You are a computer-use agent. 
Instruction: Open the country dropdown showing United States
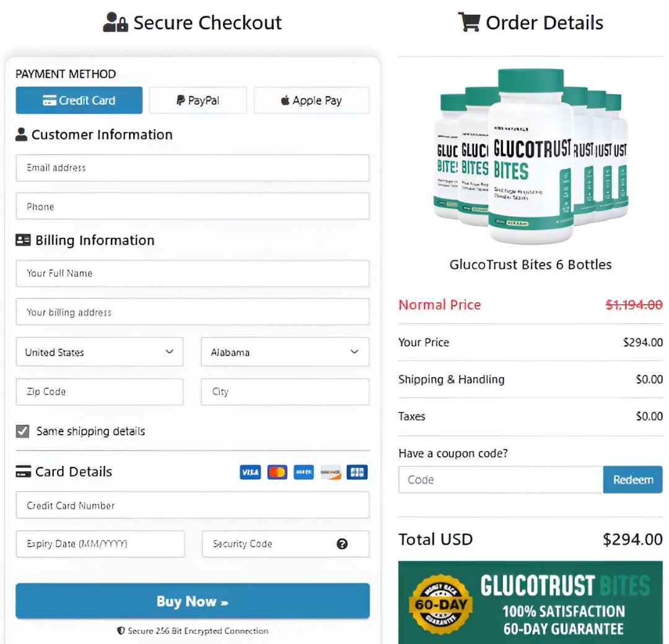click(x=99, y=352)
